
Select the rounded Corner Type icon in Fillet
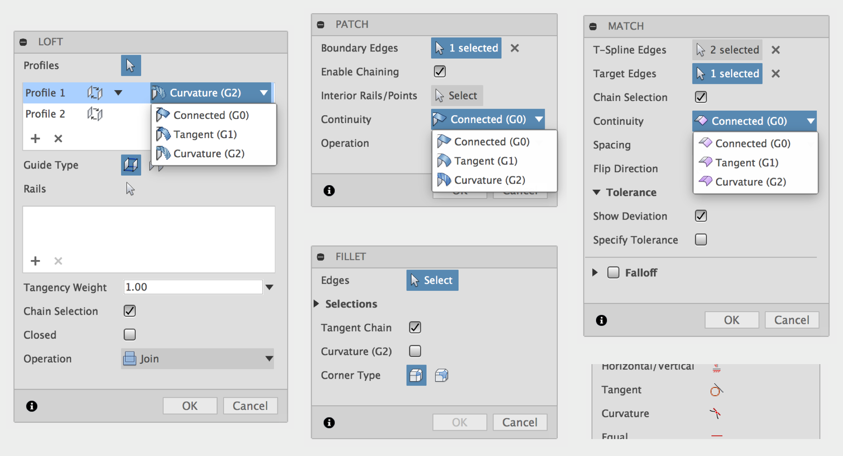pos(416,375)
